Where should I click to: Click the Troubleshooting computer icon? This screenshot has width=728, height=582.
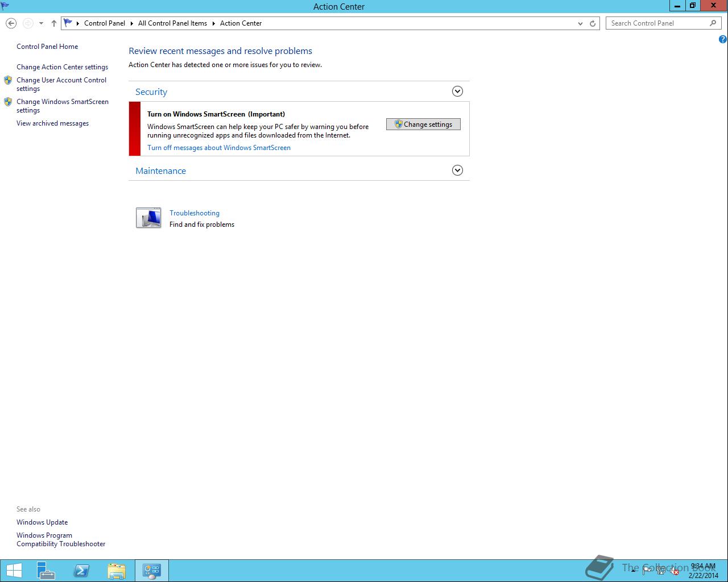[148, 218]
